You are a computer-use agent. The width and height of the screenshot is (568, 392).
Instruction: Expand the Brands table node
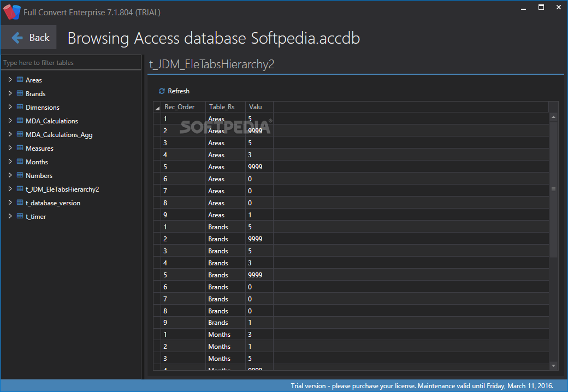coord(10,93)
